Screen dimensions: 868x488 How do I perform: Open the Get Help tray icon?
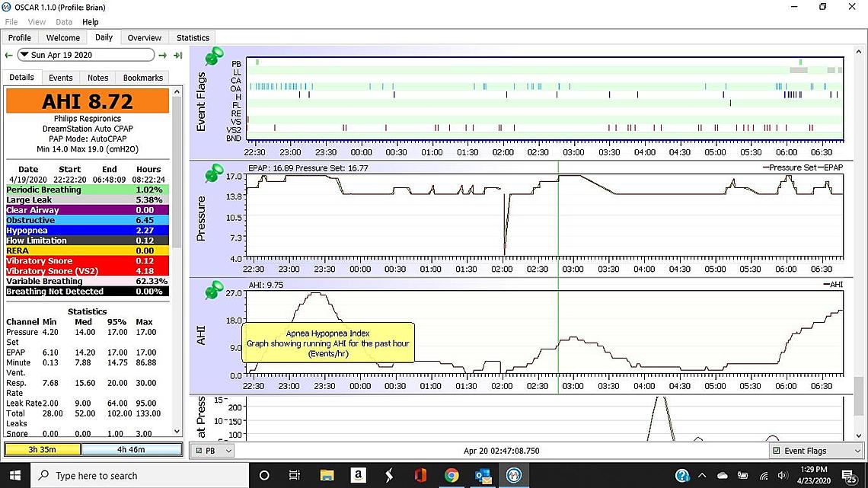[x=682, y=475]
